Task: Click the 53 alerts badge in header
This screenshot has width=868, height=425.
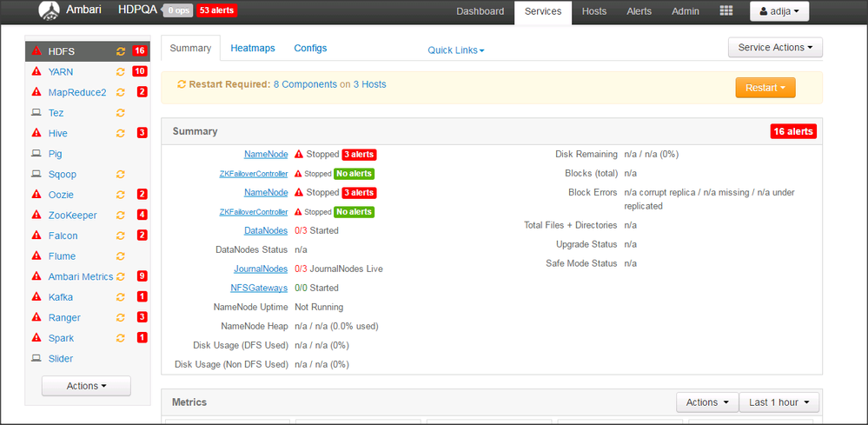Action: pos(216,10)
